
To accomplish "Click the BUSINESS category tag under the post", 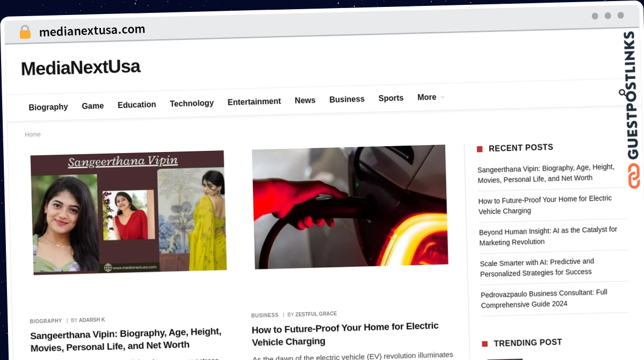I will click(265, 315).
